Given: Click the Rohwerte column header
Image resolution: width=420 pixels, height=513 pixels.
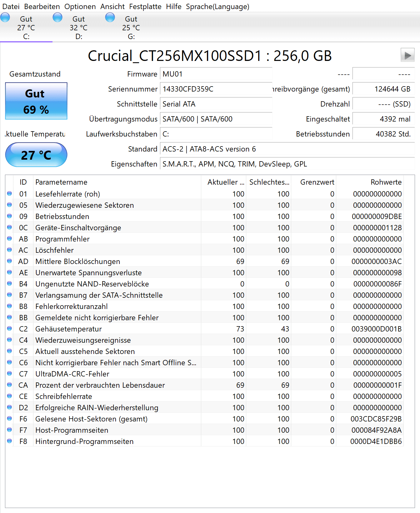Looking at the screenshot, I should pyautogui.click(x=370, y=182).
